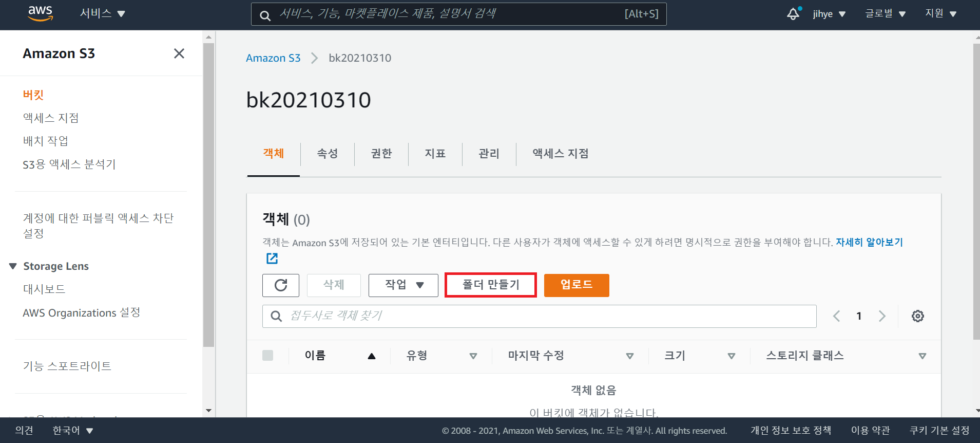The height and width of the screenshot is (443, 980).
Task: Open the 한국어 language selector
Action: click(x=73, y=430)
